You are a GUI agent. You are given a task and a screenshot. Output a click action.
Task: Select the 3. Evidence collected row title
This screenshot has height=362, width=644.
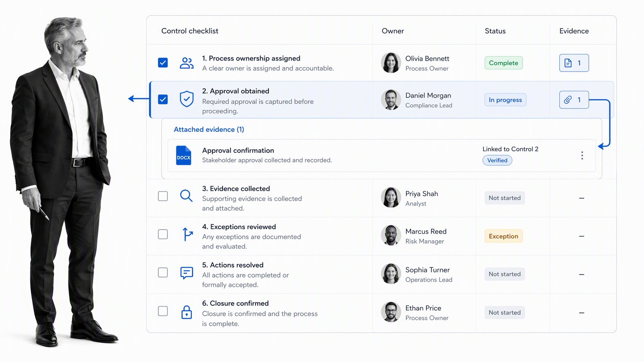point(236,189)
